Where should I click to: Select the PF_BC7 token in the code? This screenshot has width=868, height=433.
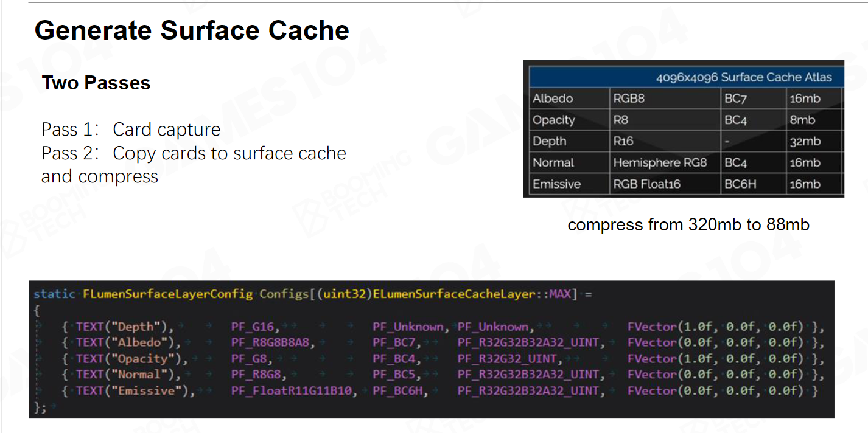397,343
